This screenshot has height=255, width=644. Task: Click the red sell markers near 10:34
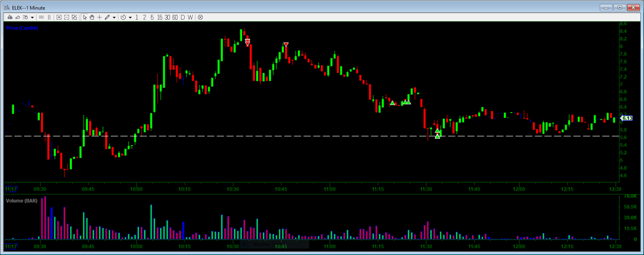point(247,42)
